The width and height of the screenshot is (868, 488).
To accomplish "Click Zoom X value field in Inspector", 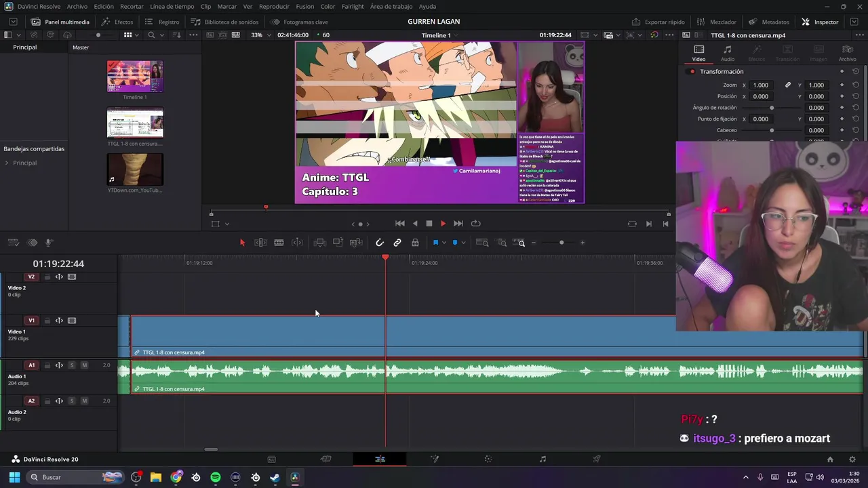I will click(x=761, y=85).
